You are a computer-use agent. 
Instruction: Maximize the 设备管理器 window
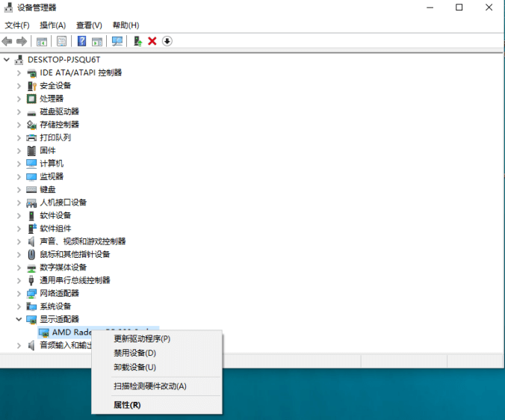(459, 7)
